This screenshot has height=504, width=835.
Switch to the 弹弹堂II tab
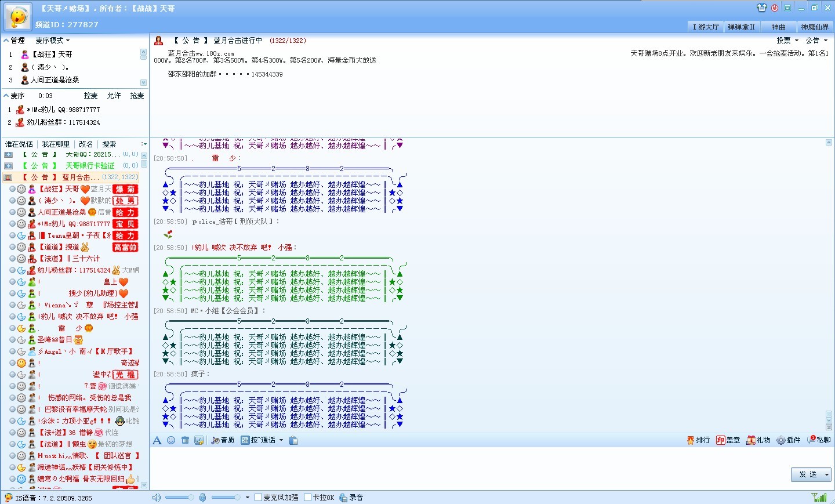coord(741,27)
